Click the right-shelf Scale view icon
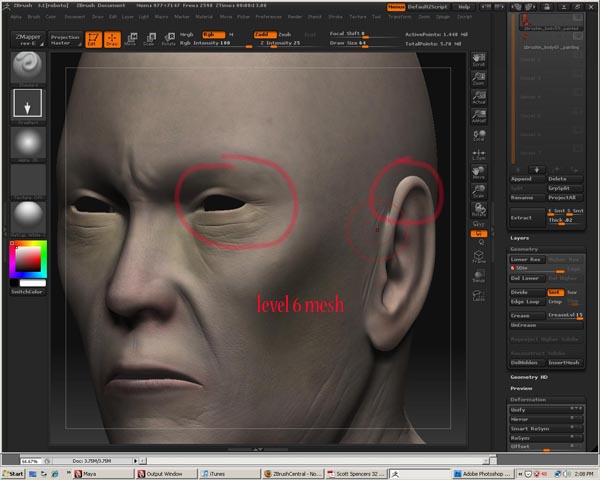Image resolution: width=600 pixels, height=480 pixels. (x=479, y=191)
